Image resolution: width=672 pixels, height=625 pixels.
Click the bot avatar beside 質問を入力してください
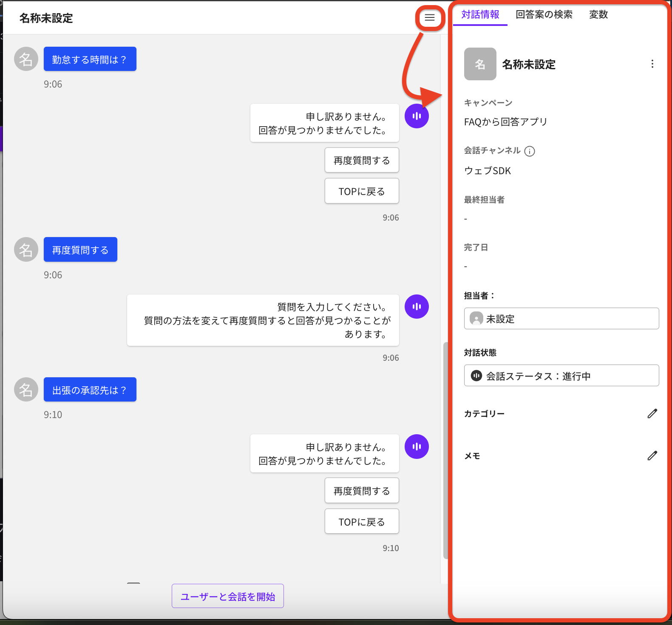click(416, 307)
